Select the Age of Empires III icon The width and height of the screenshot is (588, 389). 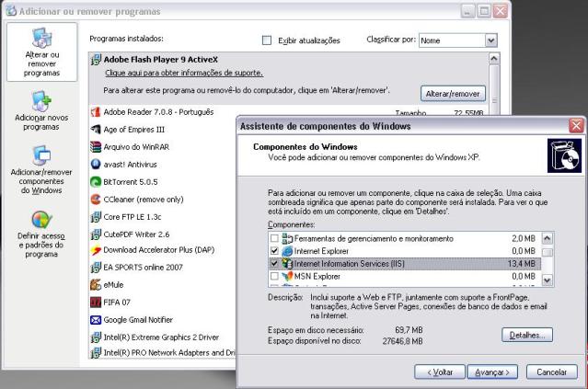pyautogui.click(x=95, y=130)
